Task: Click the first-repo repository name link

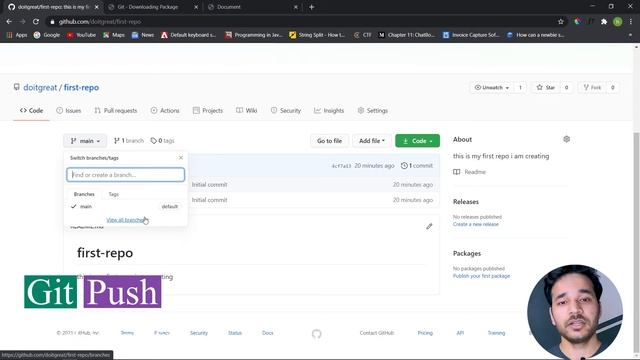Action: [x=81, y=87]
